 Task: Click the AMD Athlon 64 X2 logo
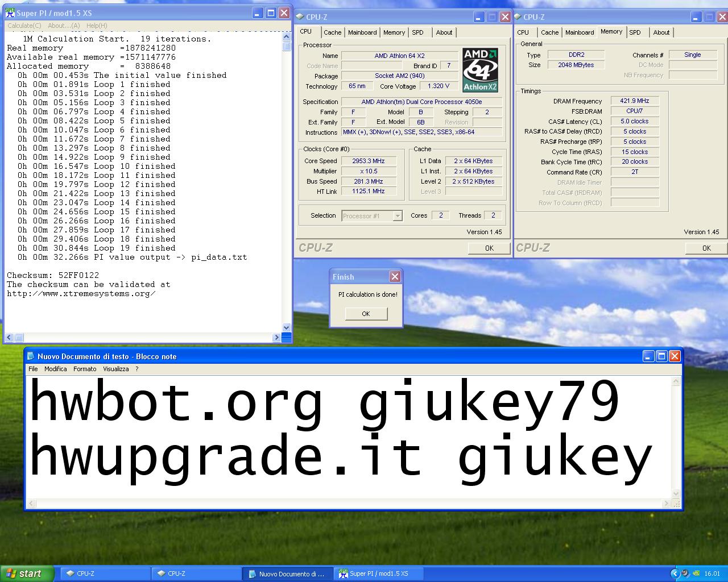[480, 70]
